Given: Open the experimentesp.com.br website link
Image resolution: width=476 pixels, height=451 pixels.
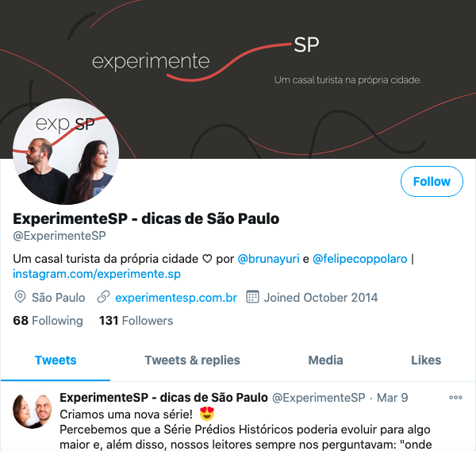Looking at the screenshot, I should tap(176, 298).
